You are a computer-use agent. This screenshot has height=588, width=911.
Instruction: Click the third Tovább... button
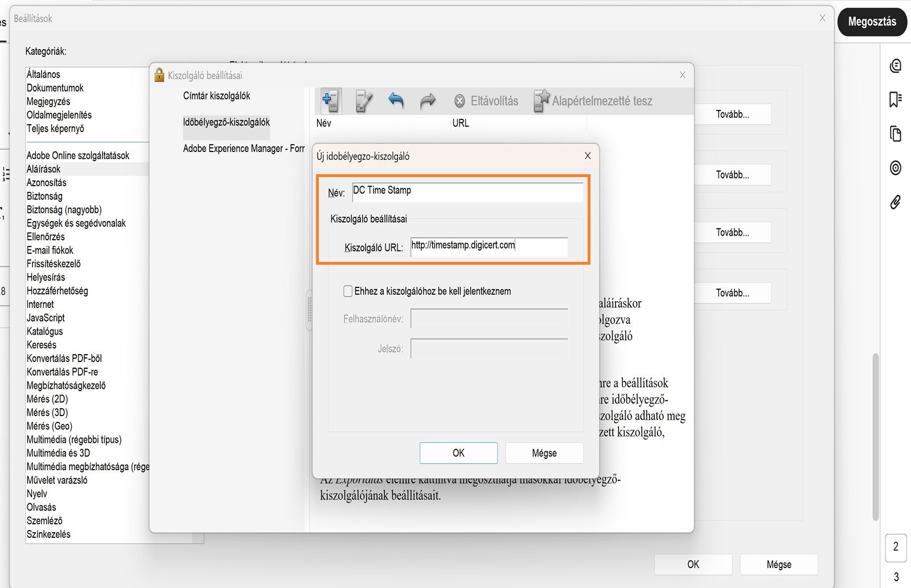(x=732, y=232)
